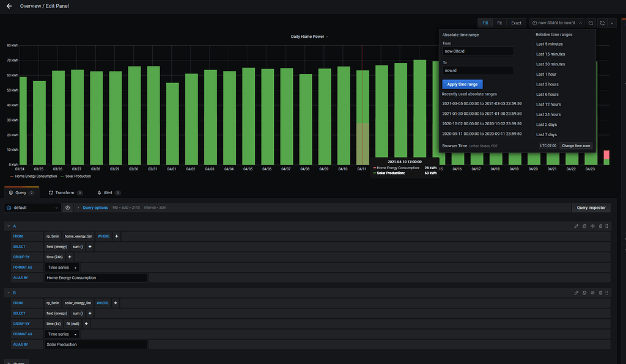The width and height of the screenshot is (626, 364).
Task: Click the Apply time range button
Action: 462,84
